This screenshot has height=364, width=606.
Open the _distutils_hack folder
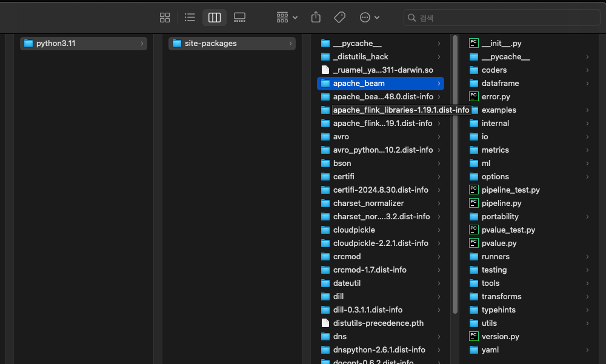tap(381, 57)
